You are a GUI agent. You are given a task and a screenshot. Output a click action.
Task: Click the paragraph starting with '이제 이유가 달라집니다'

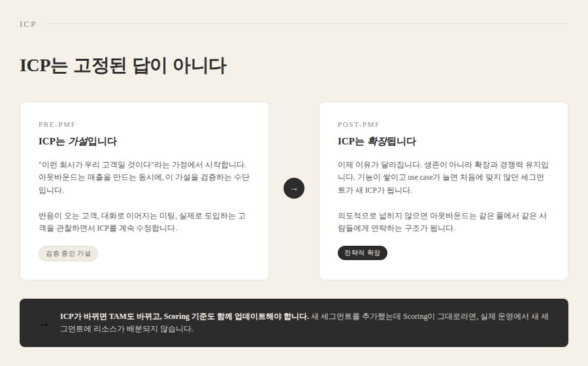443,177
